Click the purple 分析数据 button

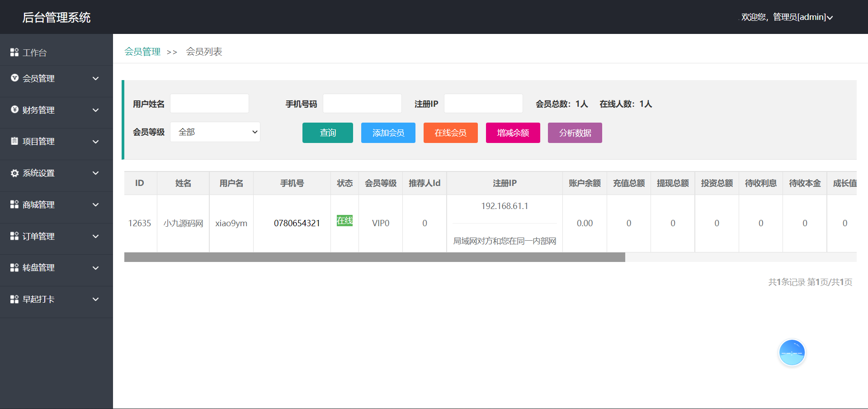(x=575, y=133)
